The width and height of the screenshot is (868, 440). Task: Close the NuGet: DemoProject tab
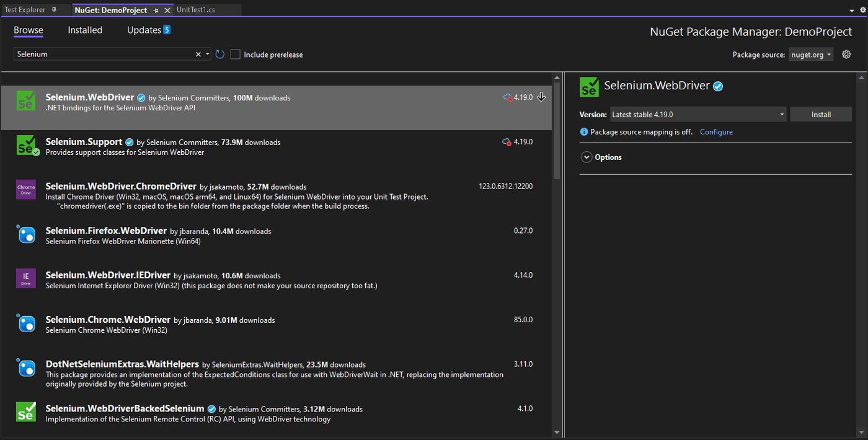click(167, 11)
